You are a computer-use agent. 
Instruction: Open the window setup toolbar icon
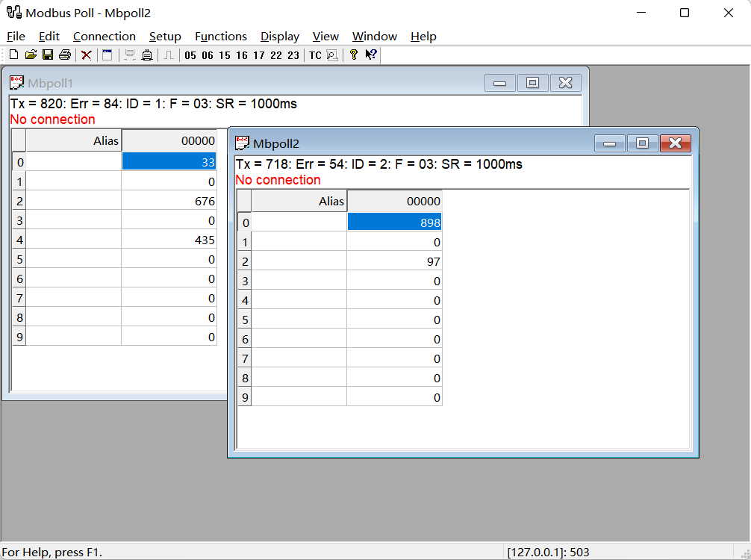[107, 55]
